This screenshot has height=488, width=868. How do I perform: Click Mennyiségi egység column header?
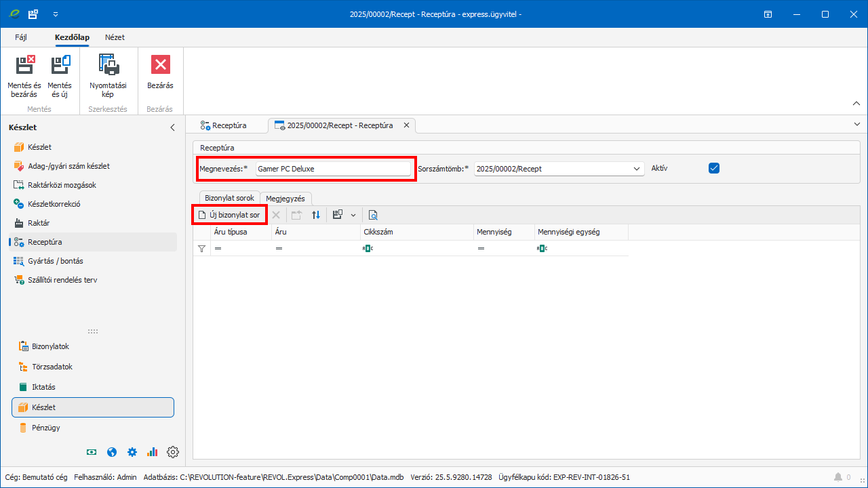pos(581,232)
